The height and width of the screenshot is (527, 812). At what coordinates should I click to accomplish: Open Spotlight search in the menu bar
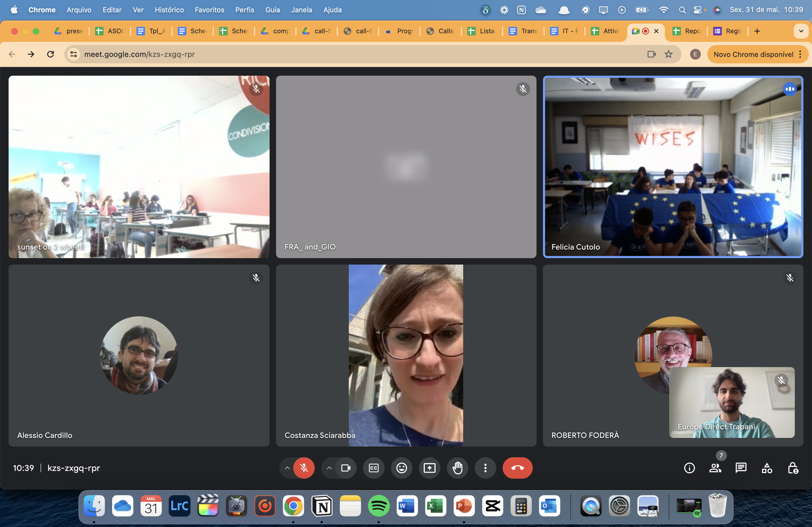[x=682, y=10]
